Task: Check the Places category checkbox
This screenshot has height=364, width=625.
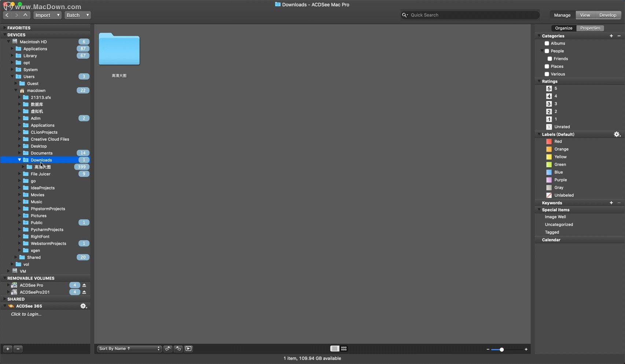Action: 547,66
